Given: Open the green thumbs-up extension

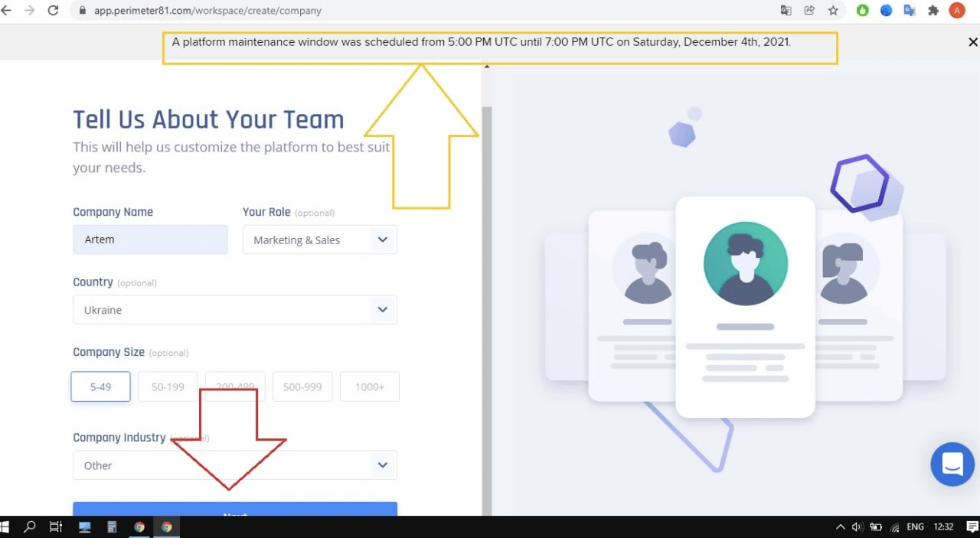Looking at the screenshot, I should pyautogui.click(x=863, y=11).
